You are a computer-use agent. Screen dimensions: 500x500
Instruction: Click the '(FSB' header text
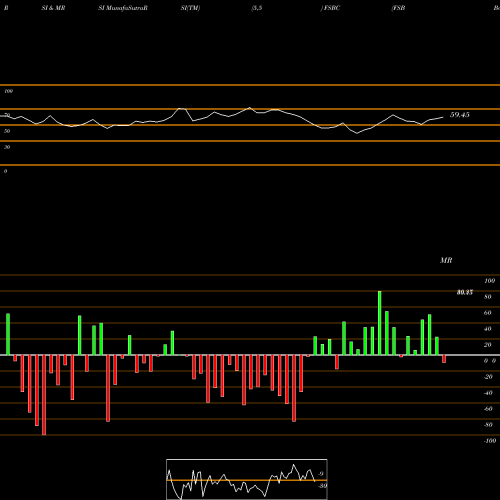coord(398,8)
